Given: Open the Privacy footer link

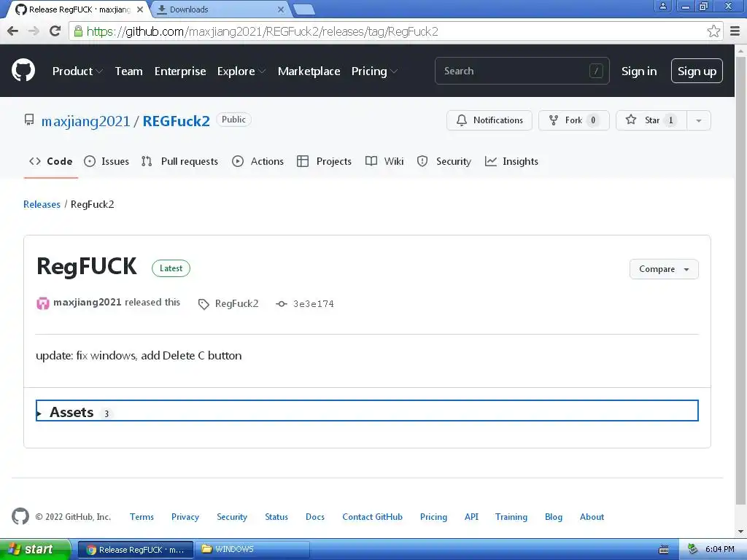Looking at the screenshot, I should (x=185, y=517).
